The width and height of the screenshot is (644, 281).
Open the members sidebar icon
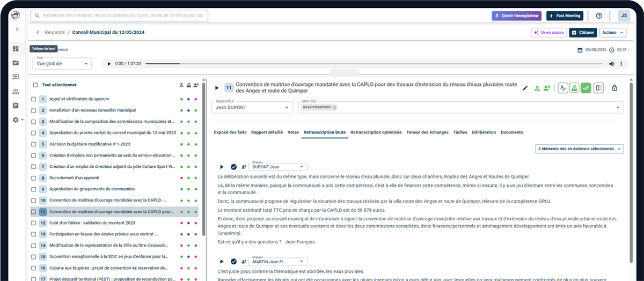click(16, 91)
